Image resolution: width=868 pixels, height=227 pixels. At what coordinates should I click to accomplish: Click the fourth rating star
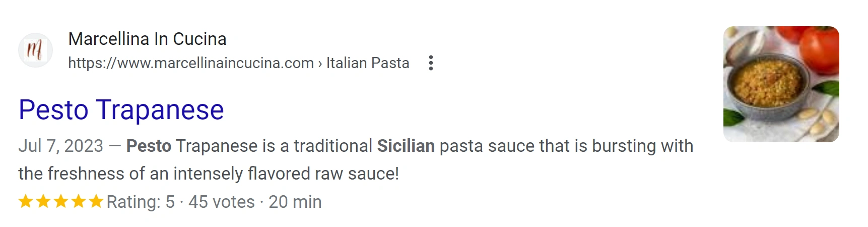[79, 202]
